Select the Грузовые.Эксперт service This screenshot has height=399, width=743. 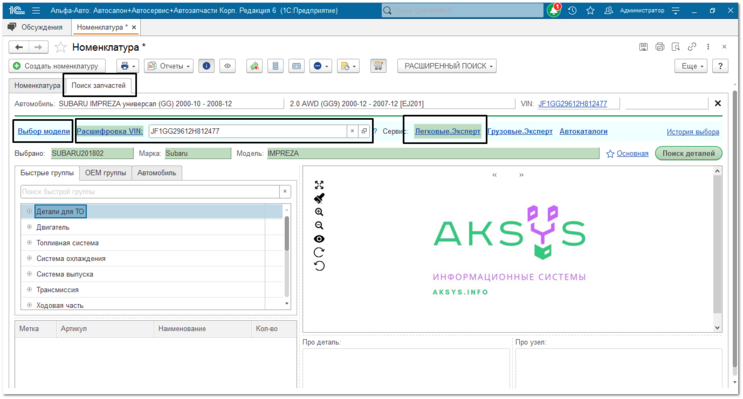pos(520,131)
